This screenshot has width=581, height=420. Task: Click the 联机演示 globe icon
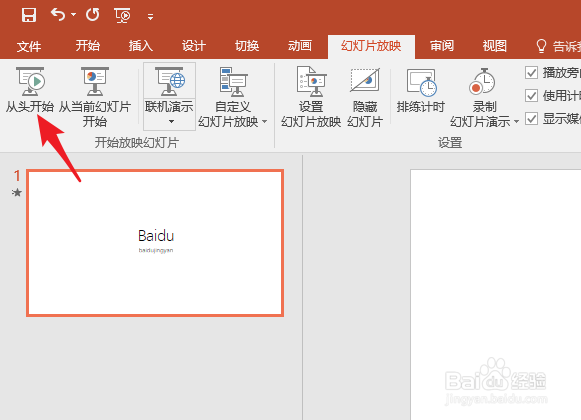(x=170, y=82)
